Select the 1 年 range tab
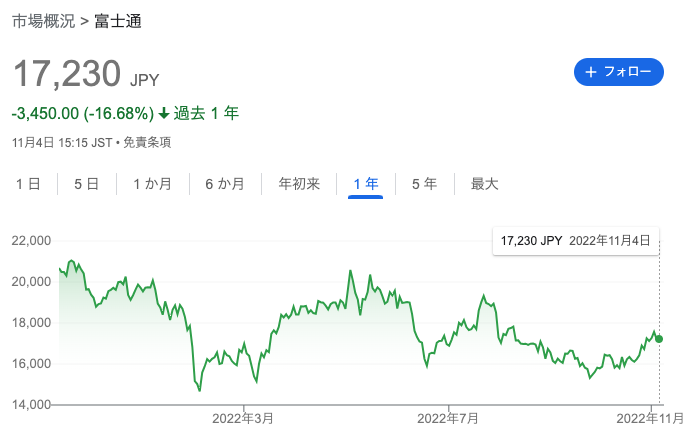The height and width of the screenshot is (445, 698). click(365, 184)
